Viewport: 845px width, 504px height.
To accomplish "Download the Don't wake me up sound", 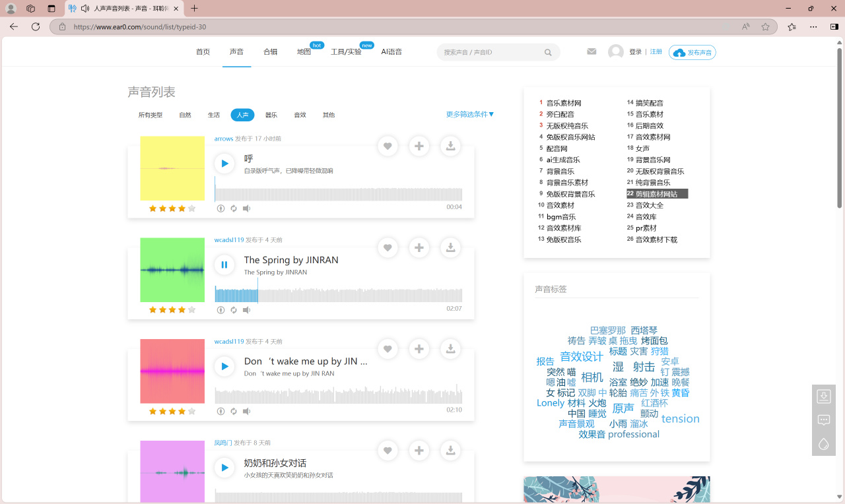I will pos(450,350).
